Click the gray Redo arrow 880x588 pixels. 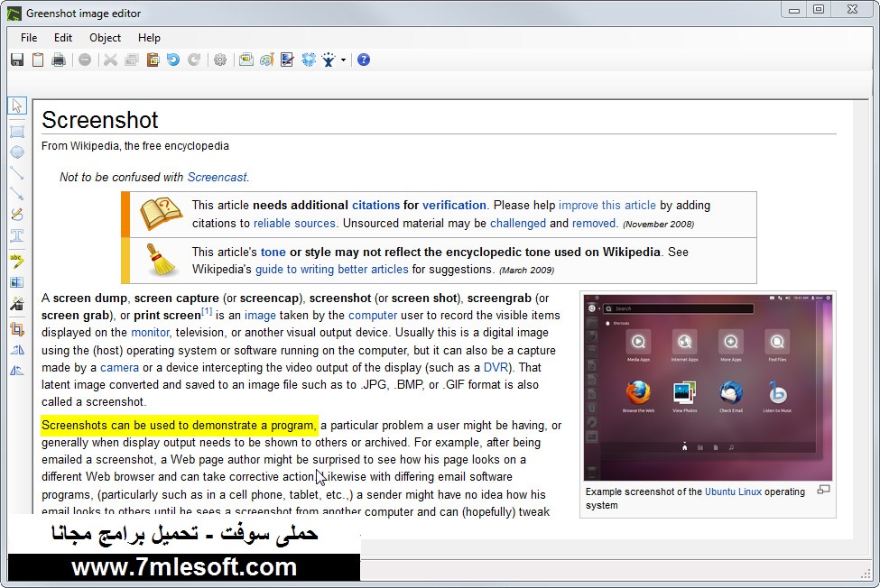(194, 60)
